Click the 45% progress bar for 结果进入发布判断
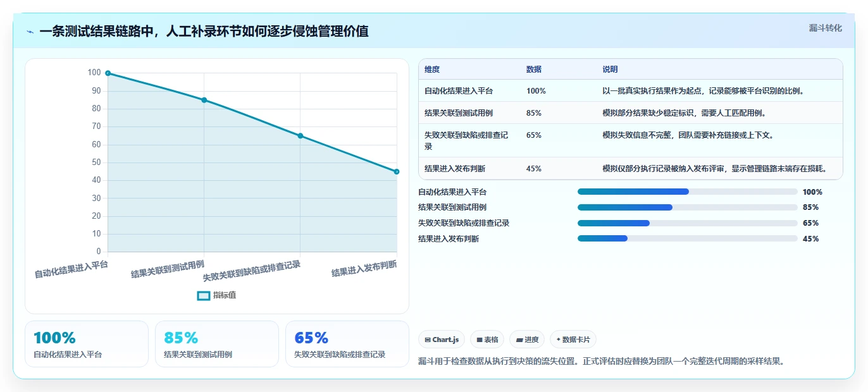 pyautogui.click(x=688, y=238)
